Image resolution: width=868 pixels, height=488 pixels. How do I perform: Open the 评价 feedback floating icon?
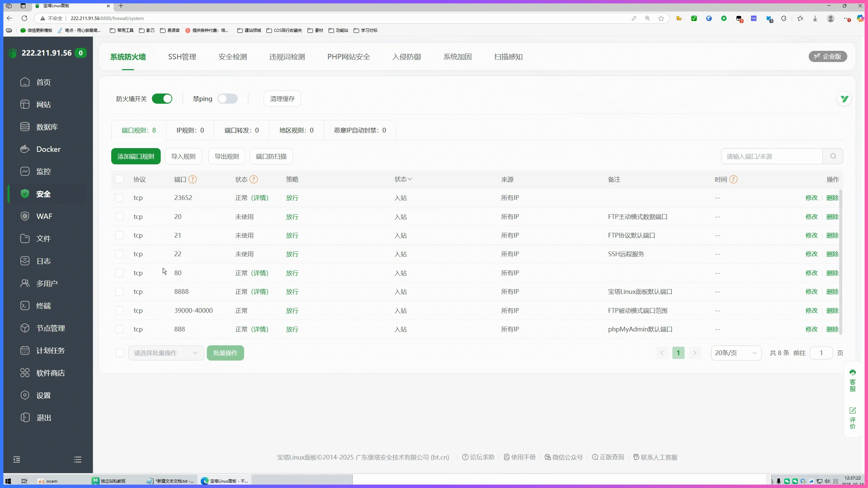point(853,418)
